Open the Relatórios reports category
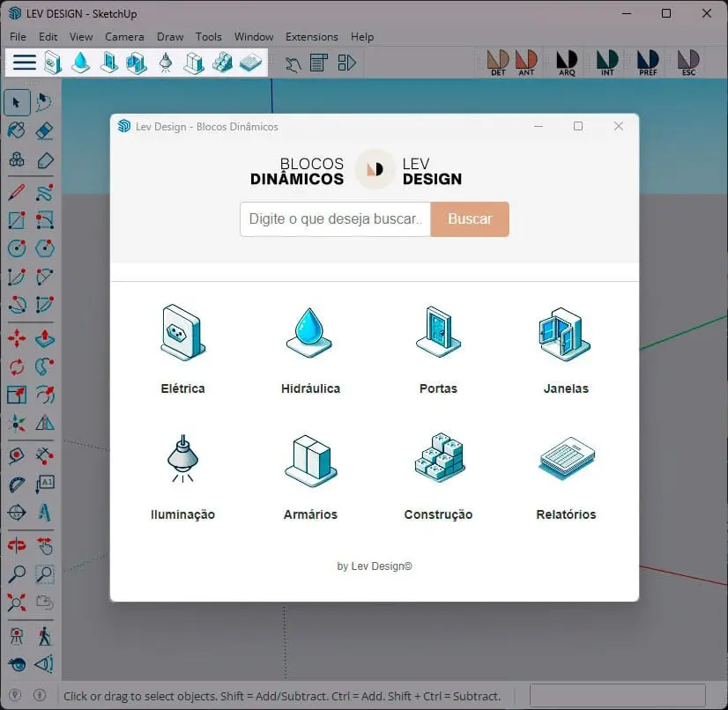Viewport: 728px width, 710px height. tap(566, 476)
